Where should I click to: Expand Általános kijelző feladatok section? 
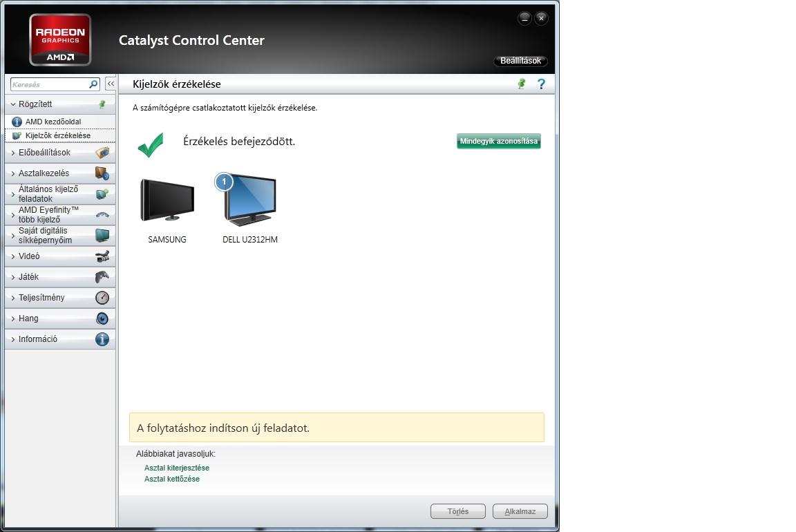[x=13, y=194]
